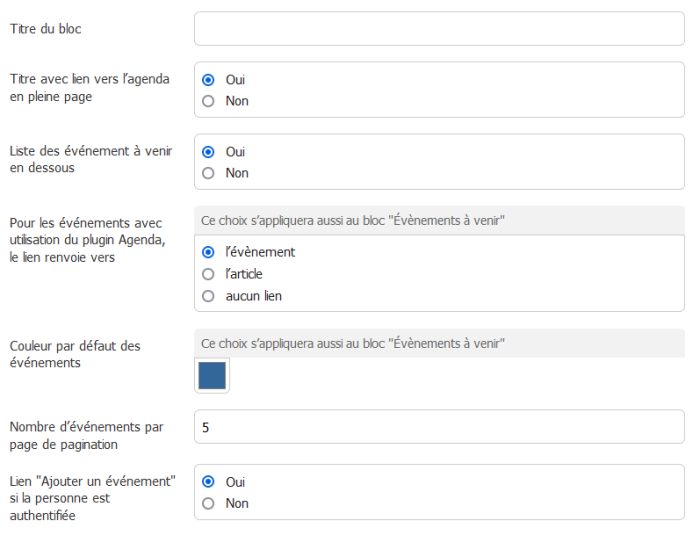
Task: Select Non for titre avec lien vers l'agenda
Action: [208, 101]
